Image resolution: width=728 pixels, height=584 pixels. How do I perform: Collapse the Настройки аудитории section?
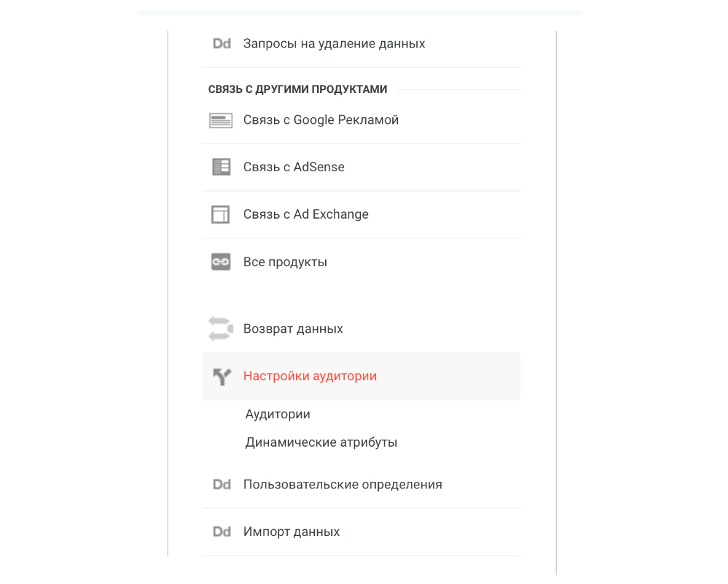[361, 376]
